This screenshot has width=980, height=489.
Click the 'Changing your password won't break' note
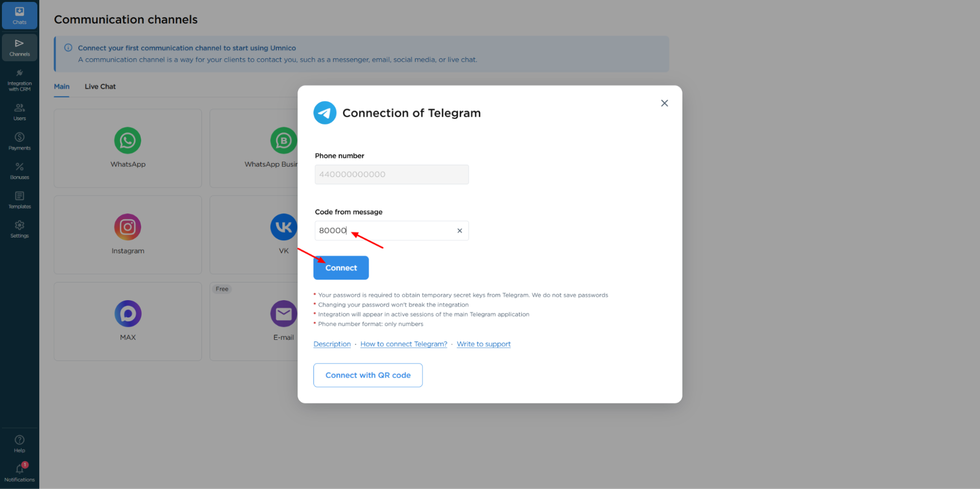pos(393,305)
